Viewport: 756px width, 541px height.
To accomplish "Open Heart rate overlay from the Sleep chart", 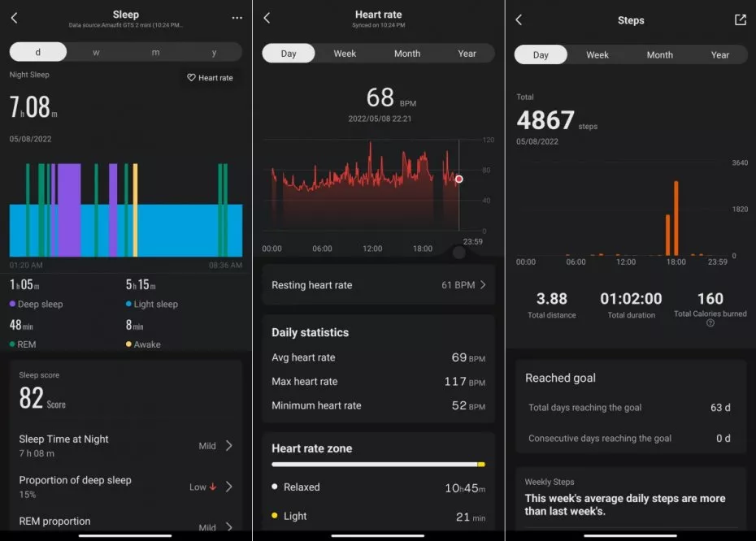I will (211, 78).
